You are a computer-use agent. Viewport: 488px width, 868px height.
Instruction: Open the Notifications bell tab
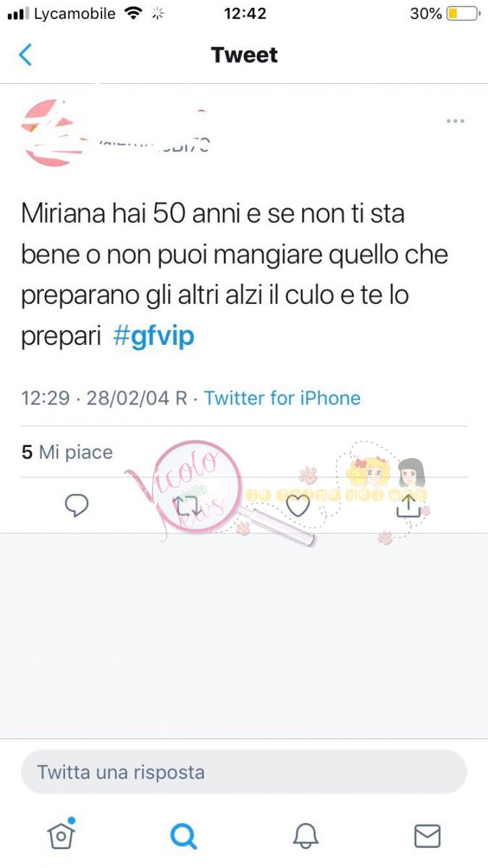point(306,836)
